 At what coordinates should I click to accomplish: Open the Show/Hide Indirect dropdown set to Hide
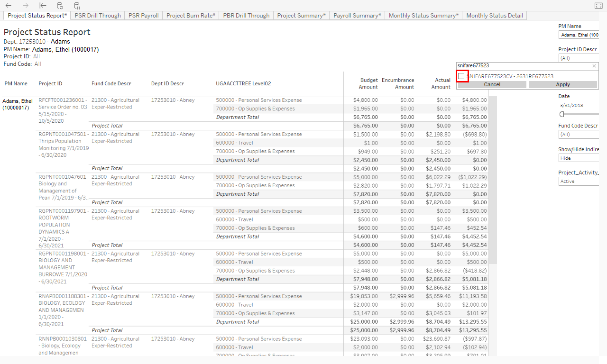click(579, 158)
